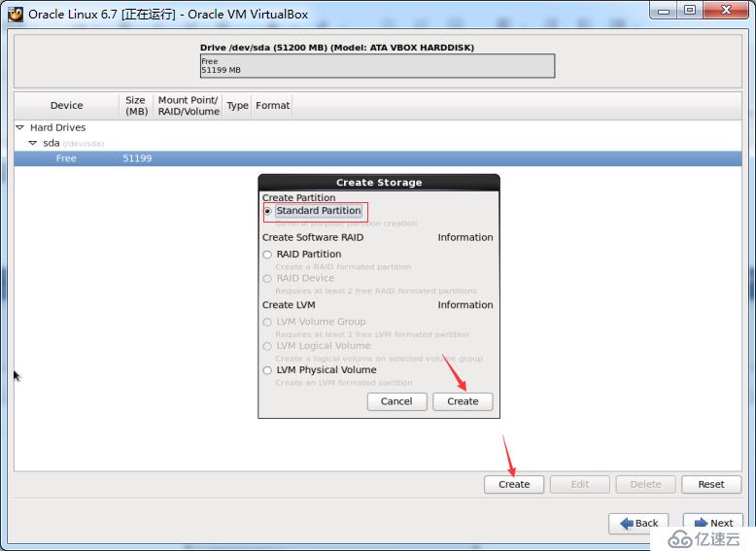Viewport: 756px width, 551px height.
Task: Click Create in Create Storage dialog
Action: click(x=463, y=401)
